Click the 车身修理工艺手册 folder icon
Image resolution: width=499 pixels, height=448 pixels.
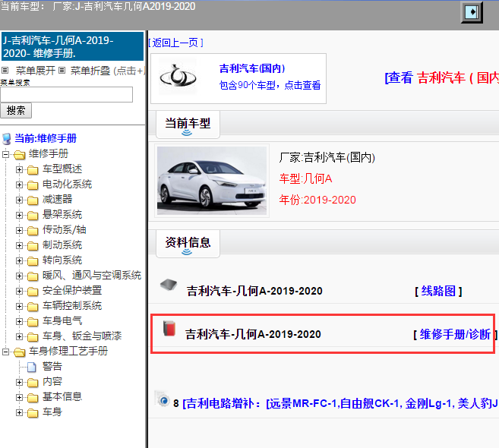click(x=20, y=352)
